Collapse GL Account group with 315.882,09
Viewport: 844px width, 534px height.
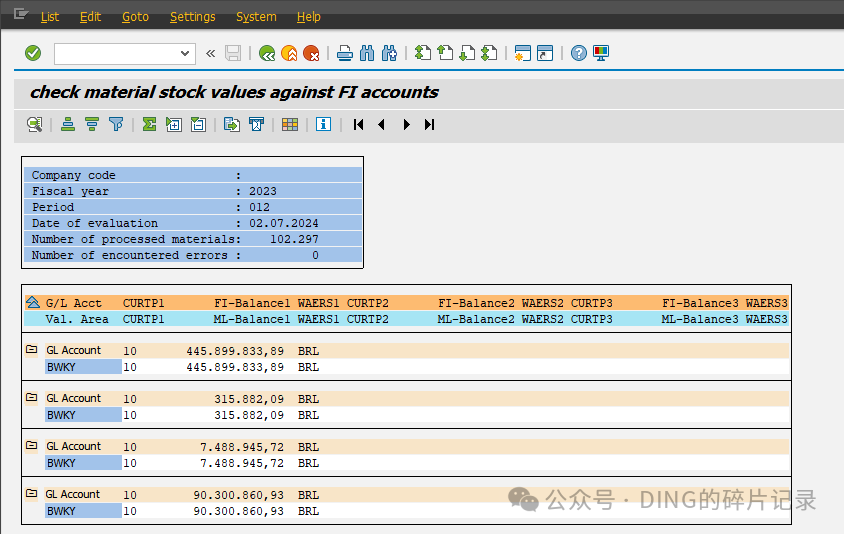(x=32, y=398)
